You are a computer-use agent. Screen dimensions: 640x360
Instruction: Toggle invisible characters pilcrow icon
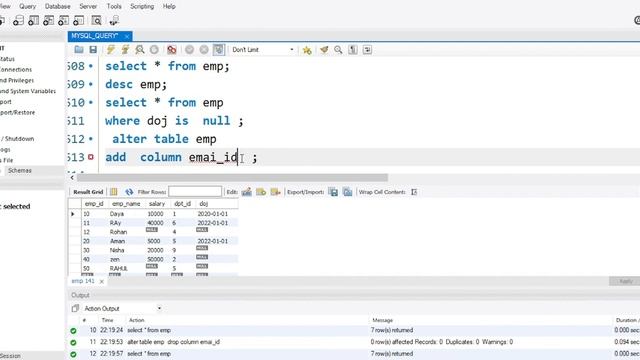(x=353, y=50)
